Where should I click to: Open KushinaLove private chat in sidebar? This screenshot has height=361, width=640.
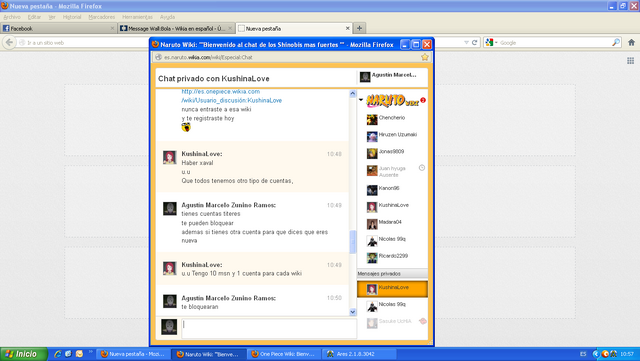tap(392, 289)
